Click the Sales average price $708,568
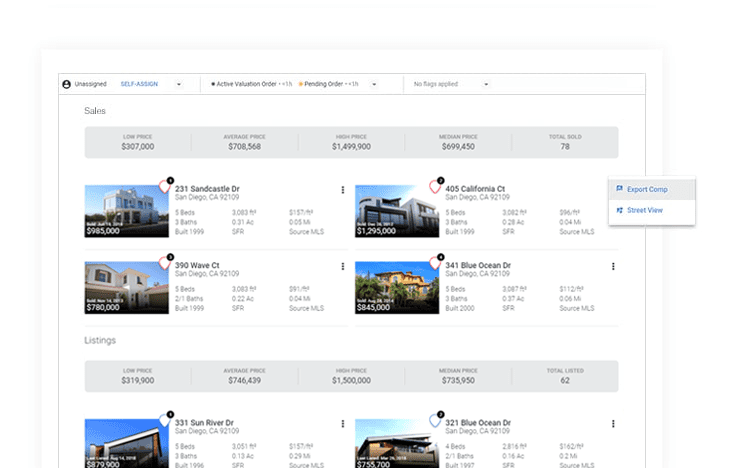 (245, 147)
